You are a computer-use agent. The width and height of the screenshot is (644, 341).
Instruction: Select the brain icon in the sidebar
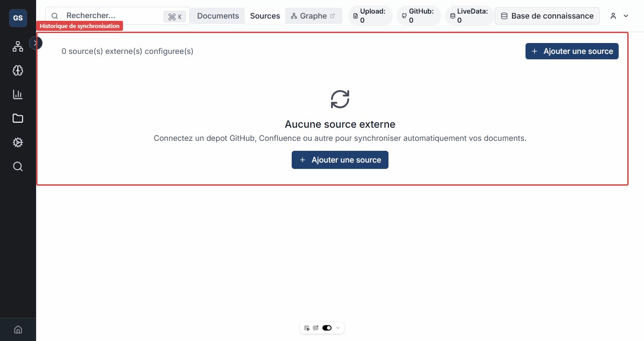coord(18,70)
